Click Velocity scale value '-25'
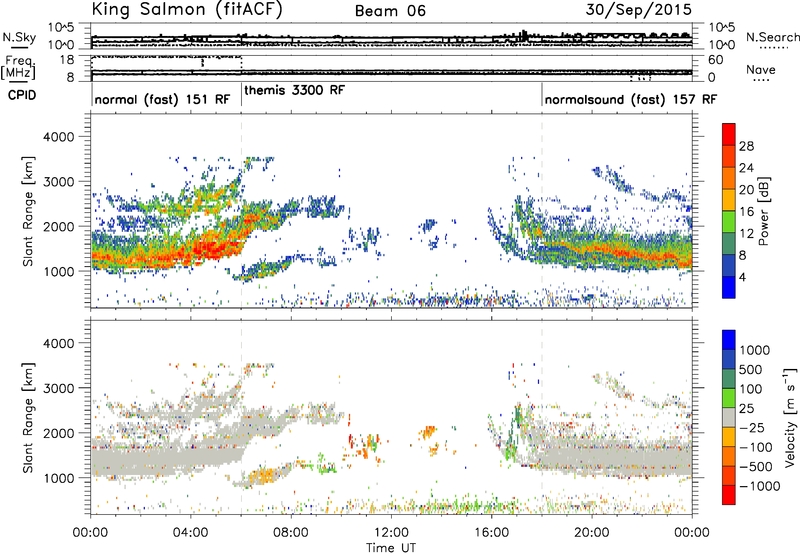Screen dimensions: 800x554 pos(751,428)
